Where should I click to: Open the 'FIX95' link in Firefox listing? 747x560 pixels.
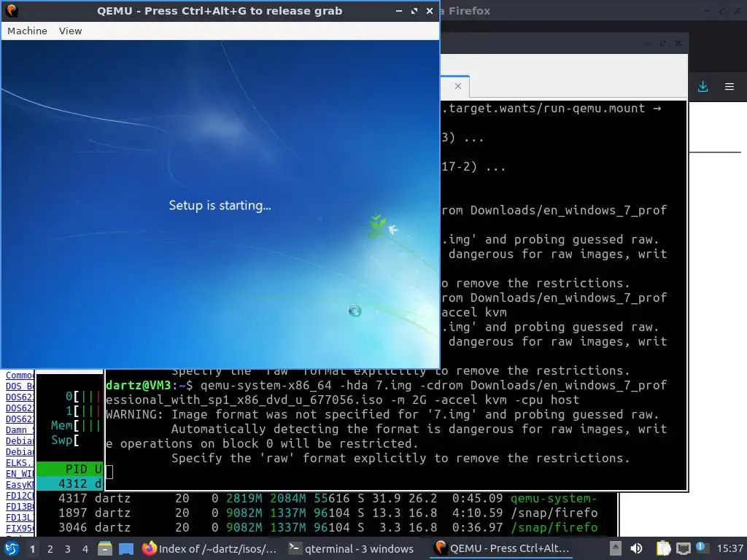[20, 528]
